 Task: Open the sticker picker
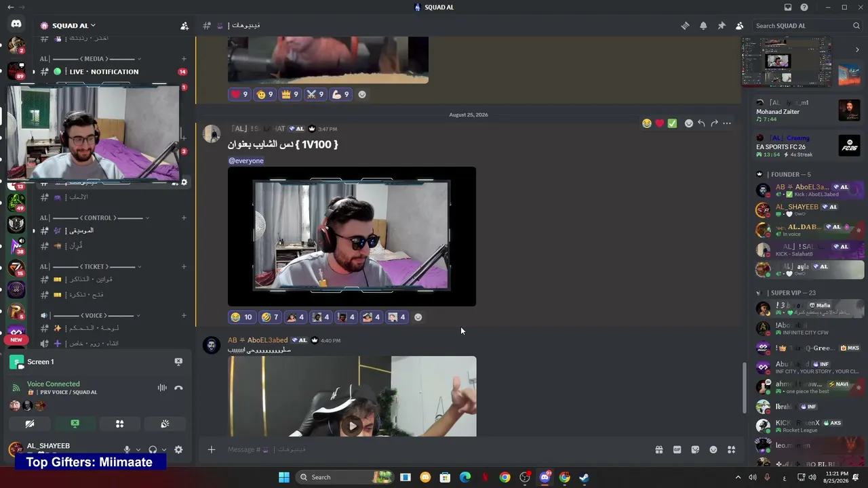(x=695, y=449)
